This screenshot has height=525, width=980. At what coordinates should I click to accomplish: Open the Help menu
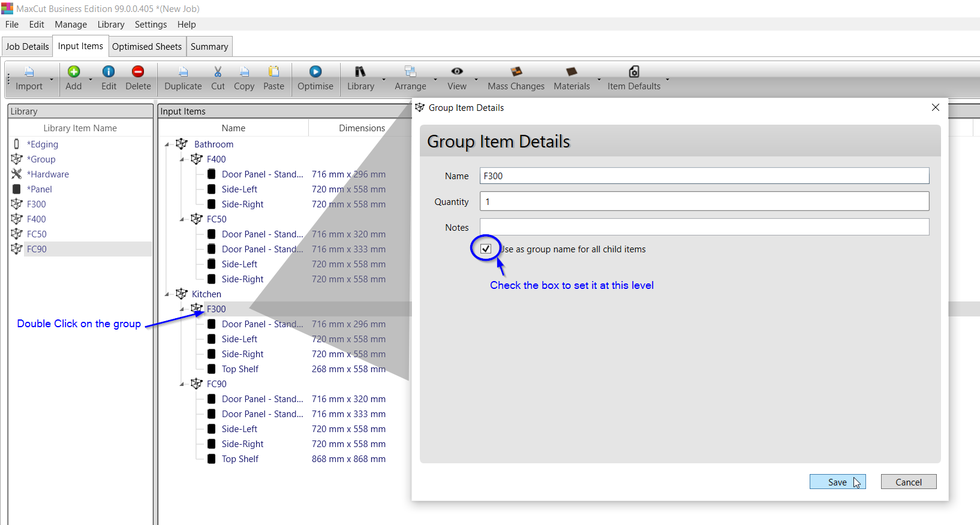[187, 25]
